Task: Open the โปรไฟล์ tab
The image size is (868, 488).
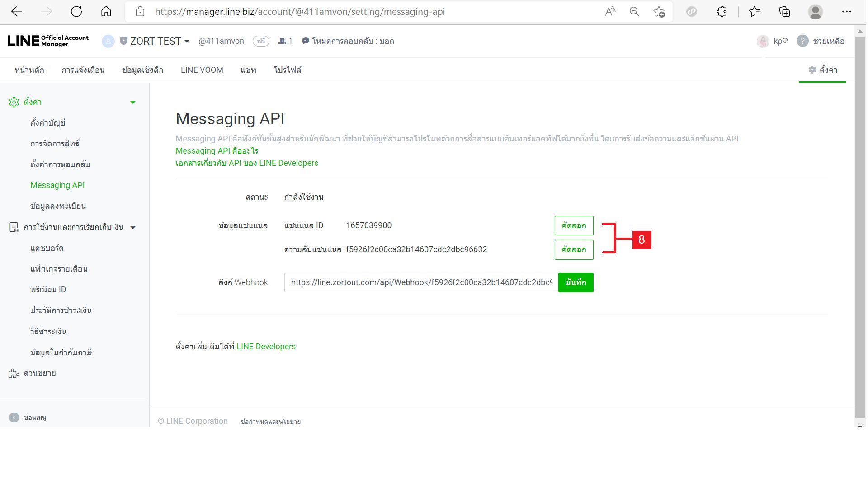Action: 288,70
